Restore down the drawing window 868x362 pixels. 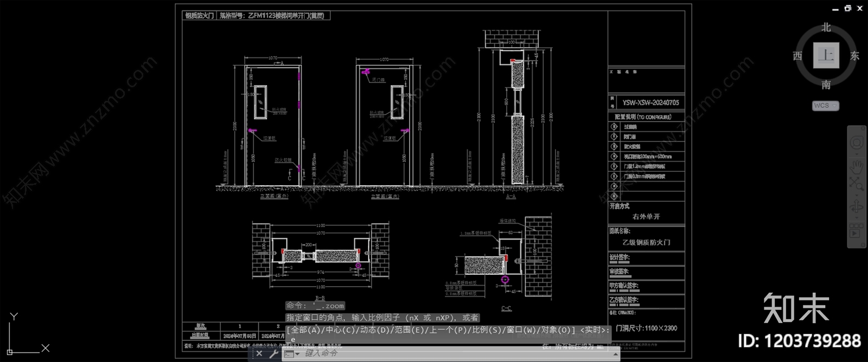(x=848, y=8)
